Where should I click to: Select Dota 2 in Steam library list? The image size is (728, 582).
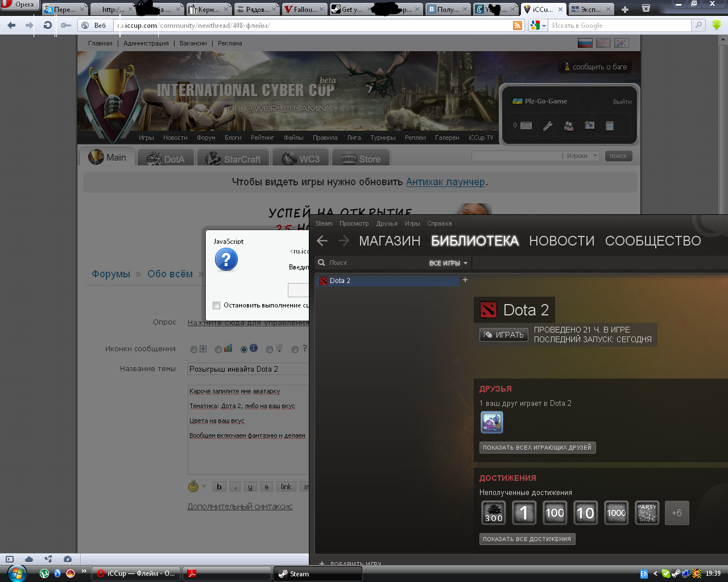[x=387, y=280]
